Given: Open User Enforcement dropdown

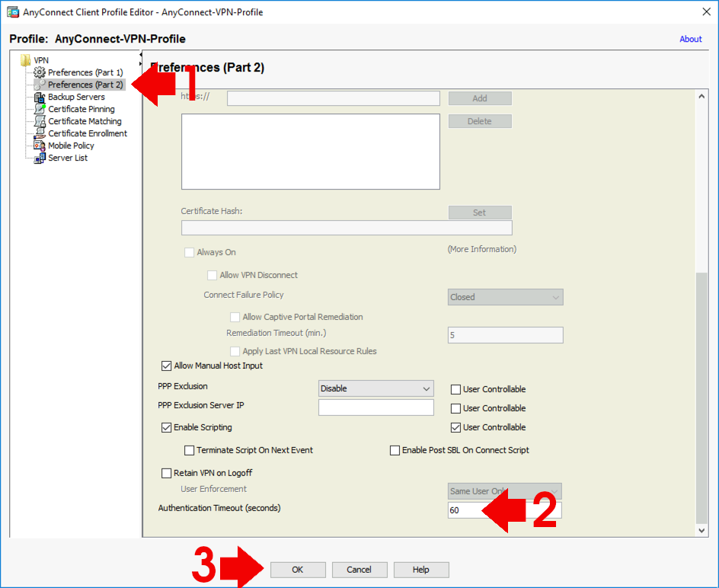Looking at the screenshot, I should pos(505,491).
